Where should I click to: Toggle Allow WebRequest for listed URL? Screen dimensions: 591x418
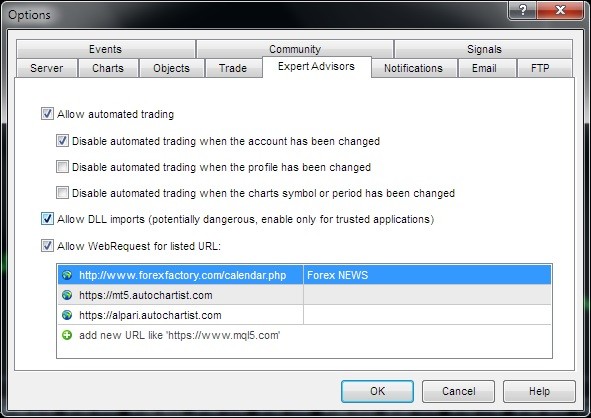(x=47, y=246)
